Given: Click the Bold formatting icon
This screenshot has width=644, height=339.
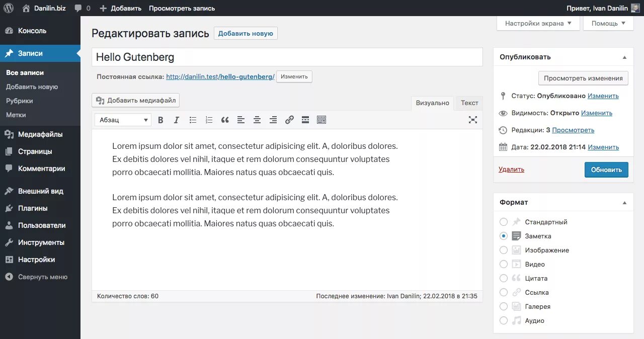Looking at the screenshot, I should 161,120.
